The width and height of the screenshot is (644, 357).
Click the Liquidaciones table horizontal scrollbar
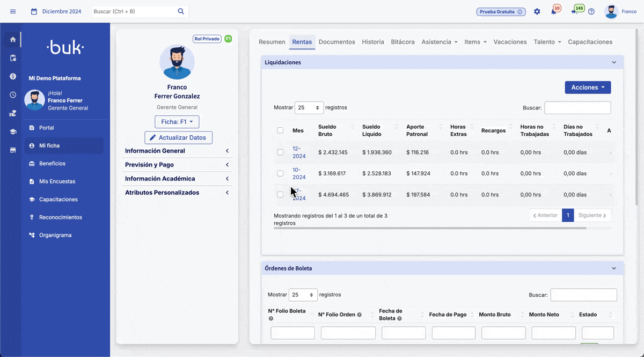[430, 228]
